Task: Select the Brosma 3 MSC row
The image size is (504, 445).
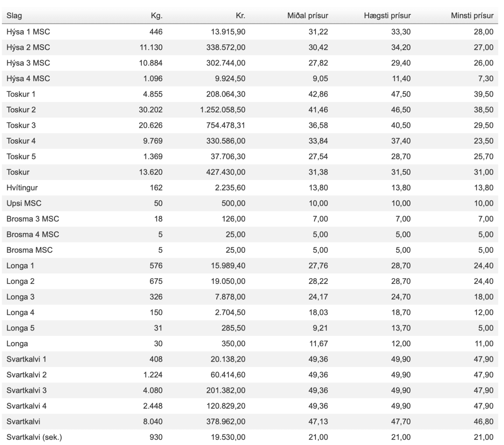Action: tap(33, 219)
